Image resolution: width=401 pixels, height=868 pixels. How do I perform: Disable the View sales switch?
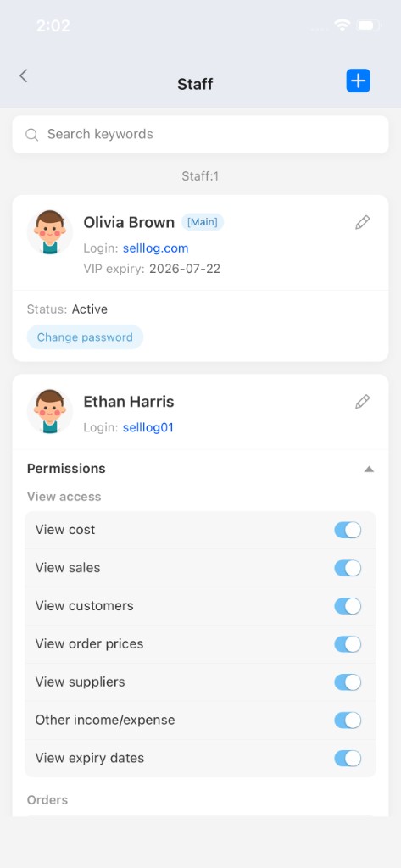point(348,568)
